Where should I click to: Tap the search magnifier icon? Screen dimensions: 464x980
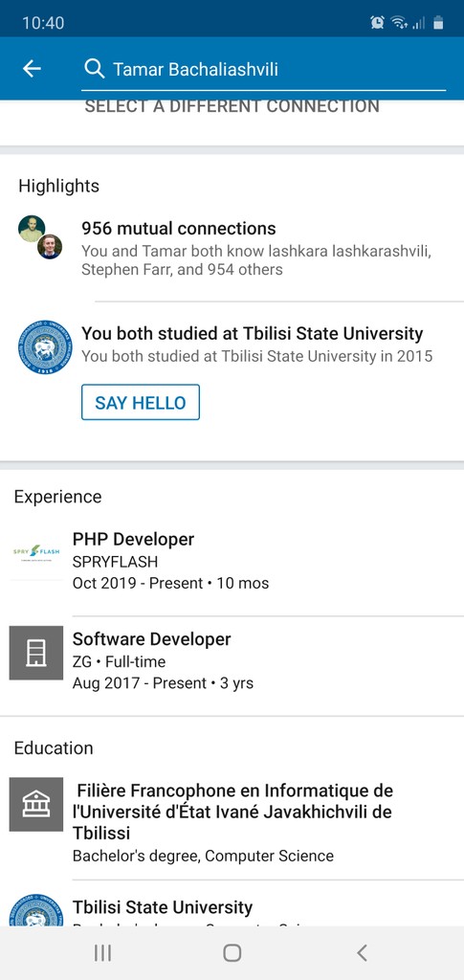tap(95, 69)
